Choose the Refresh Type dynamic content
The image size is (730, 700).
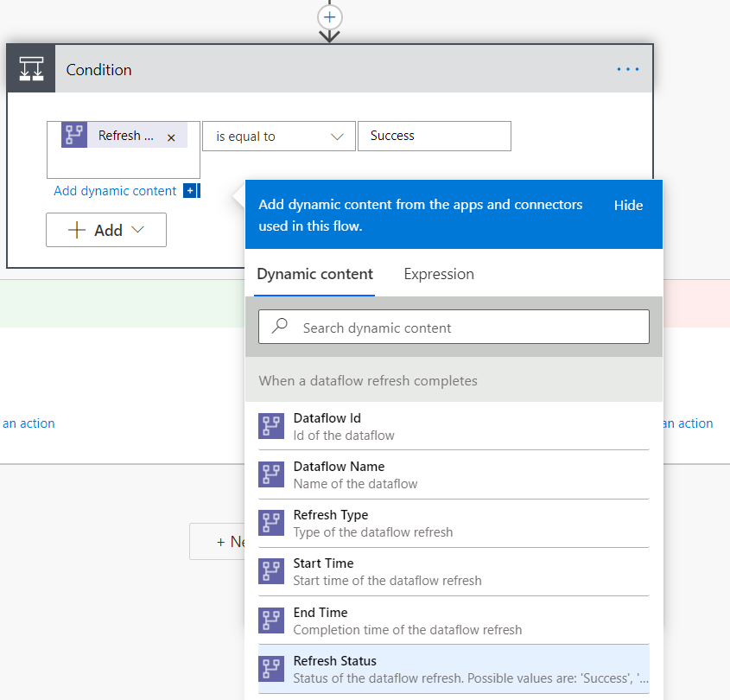pos(454,523)
